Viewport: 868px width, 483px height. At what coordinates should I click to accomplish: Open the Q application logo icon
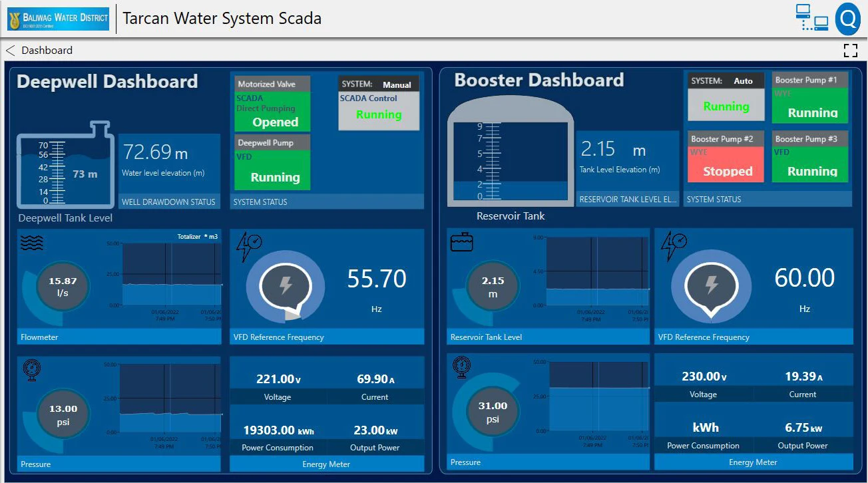[x=847, y=18]
